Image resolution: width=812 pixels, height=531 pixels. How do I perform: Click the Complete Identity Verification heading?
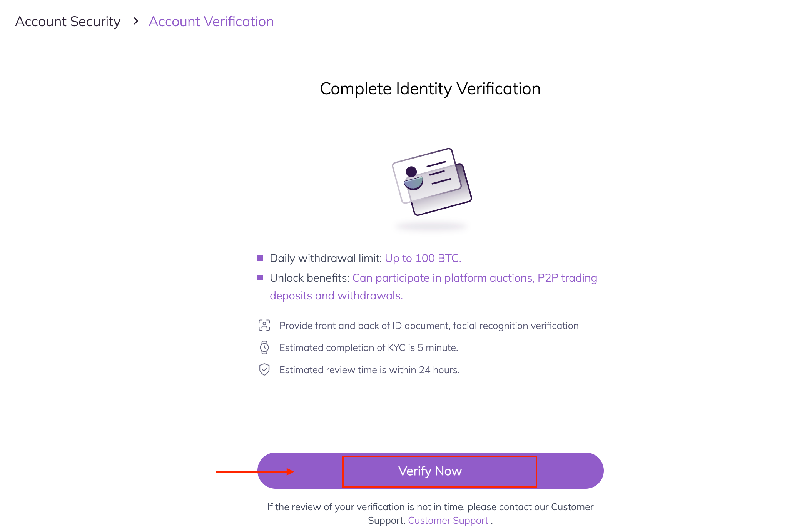point(430,89)
